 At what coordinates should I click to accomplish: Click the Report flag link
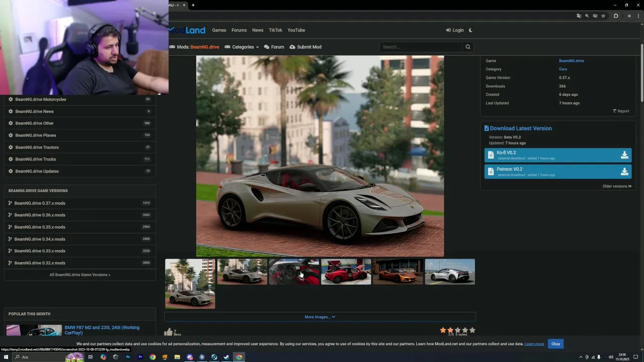[621, 111]
